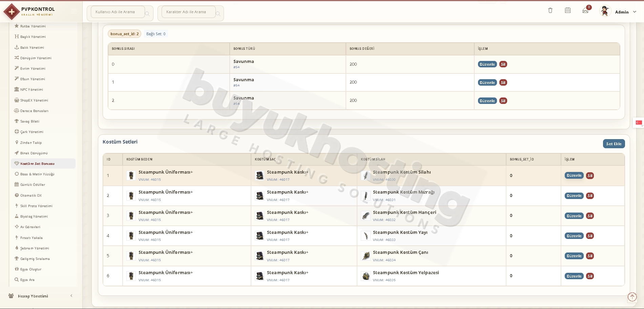The width and height of the screenshot is (644, 309).
Task: Click the Fırsatı Yakala bolt icon
Action: [x=17, y=238]
